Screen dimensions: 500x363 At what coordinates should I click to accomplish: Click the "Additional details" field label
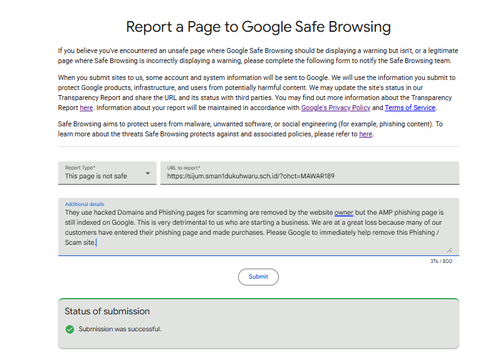[85, 204]
